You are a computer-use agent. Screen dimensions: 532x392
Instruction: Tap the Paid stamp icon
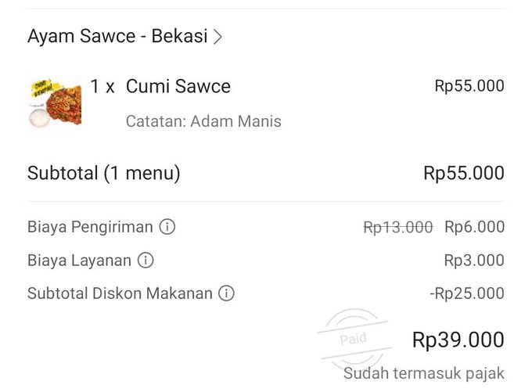tap(354, 340)
